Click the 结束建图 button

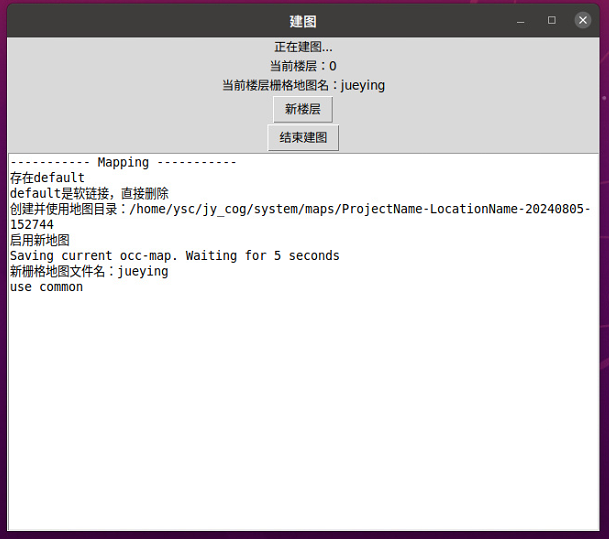[303, 137]
